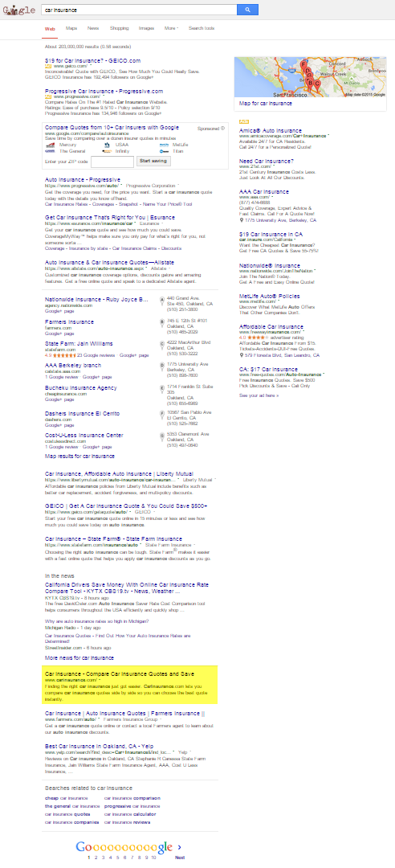395x868 pixels.
Task: Open State Farm's Google reviews star rating
Action: pyautogui.click(x=63, y=355)
